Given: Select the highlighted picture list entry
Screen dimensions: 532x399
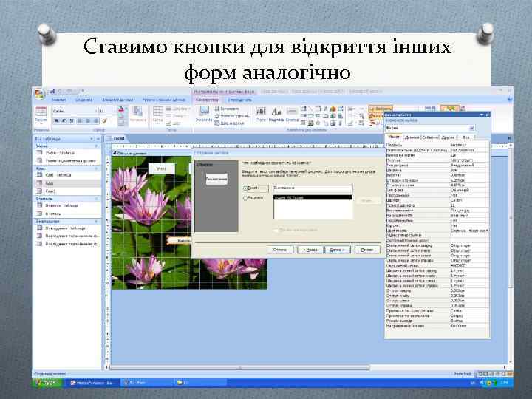Looking at the screenshot, I should (x=313, y=197).
